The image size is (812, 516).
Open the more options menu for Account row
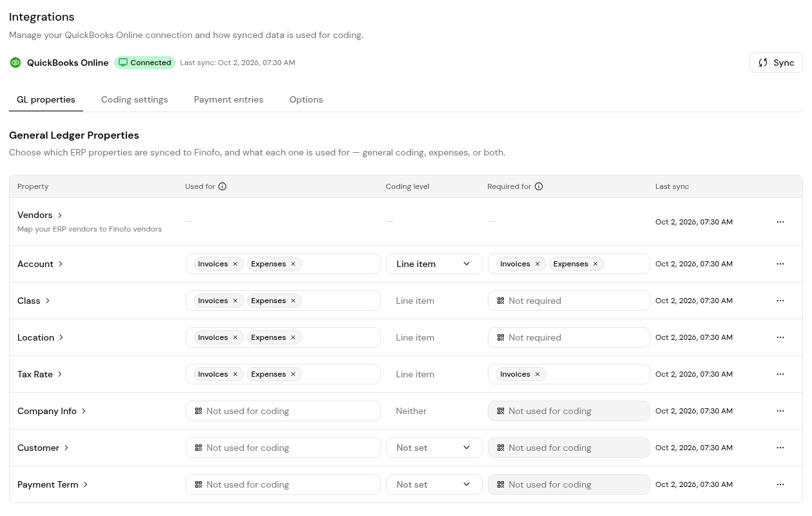click(x=780, y=264)
